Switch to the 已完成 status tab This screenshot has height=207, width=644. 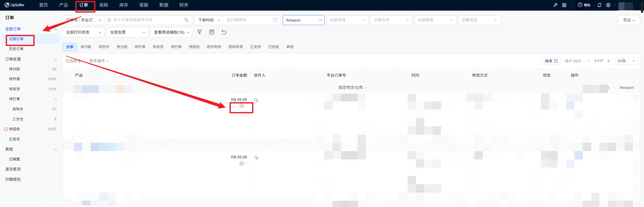(x=274, y=47)
